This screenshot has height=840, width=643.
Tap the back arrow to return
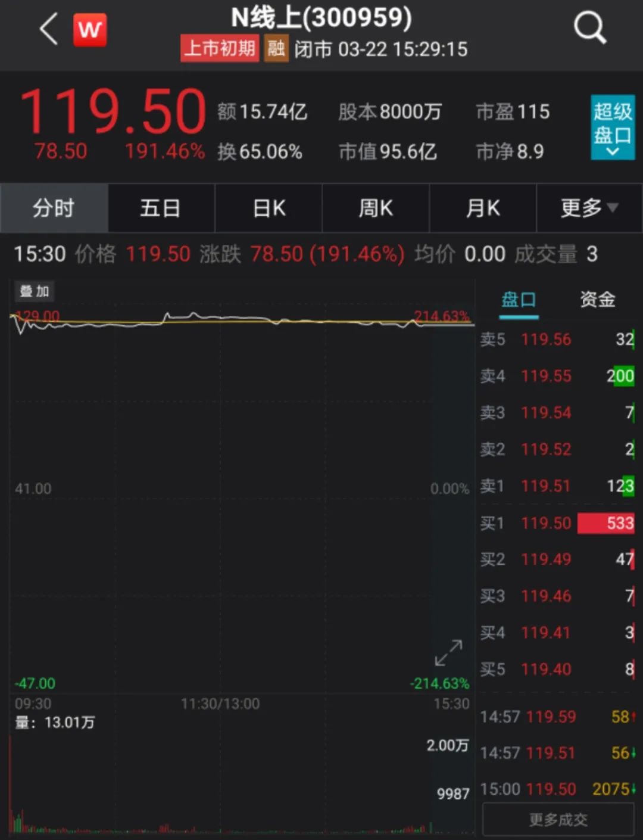[46, 29]
